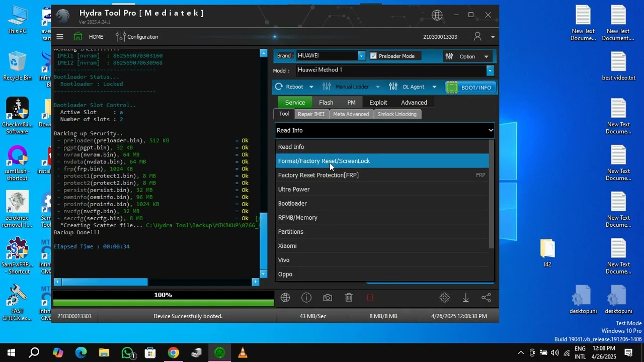Click the share icon in bottom toolbar

tap(486, 298)
